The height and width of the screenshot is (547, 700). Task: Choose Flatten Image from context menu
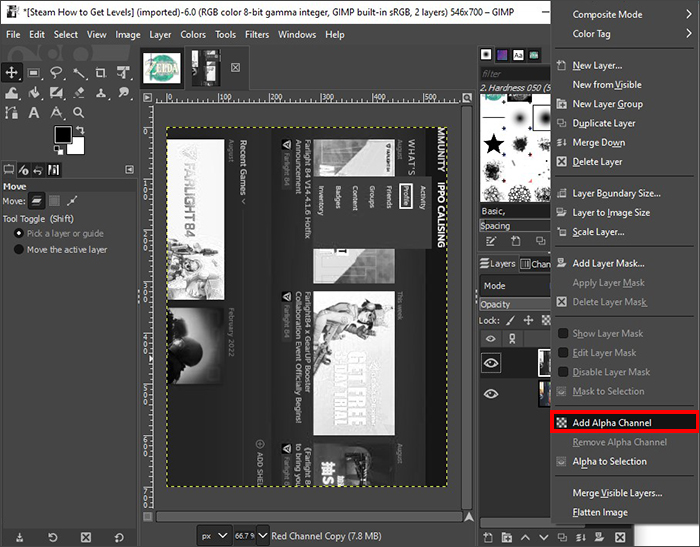600,512
